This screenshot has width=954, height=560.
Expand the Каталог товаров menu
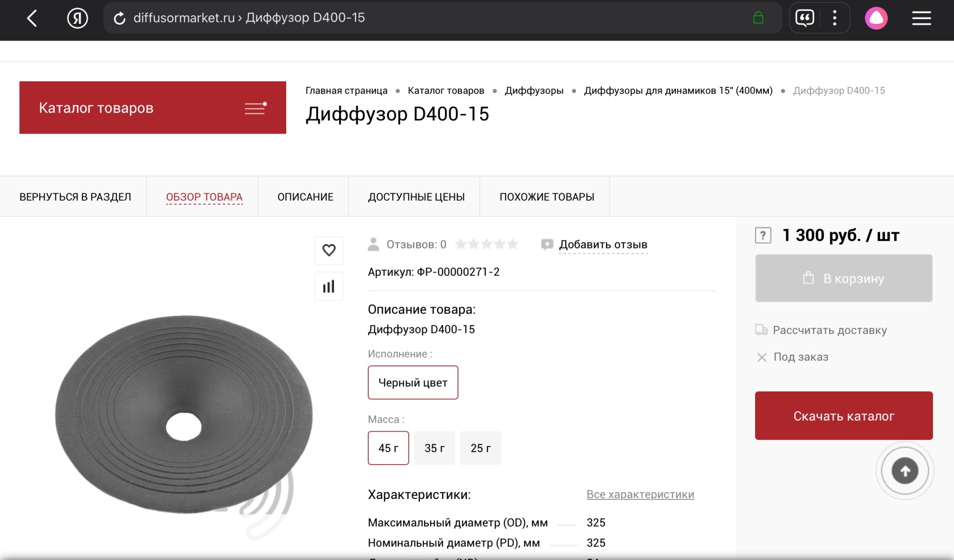153,108
